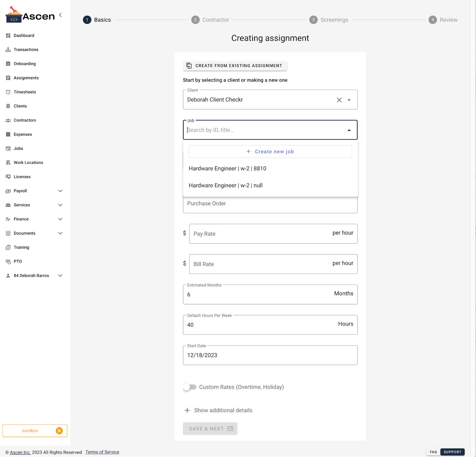Go to the Screenings step
The height and width of the screenshot is (457, 476).
click(x=329, y=20)
